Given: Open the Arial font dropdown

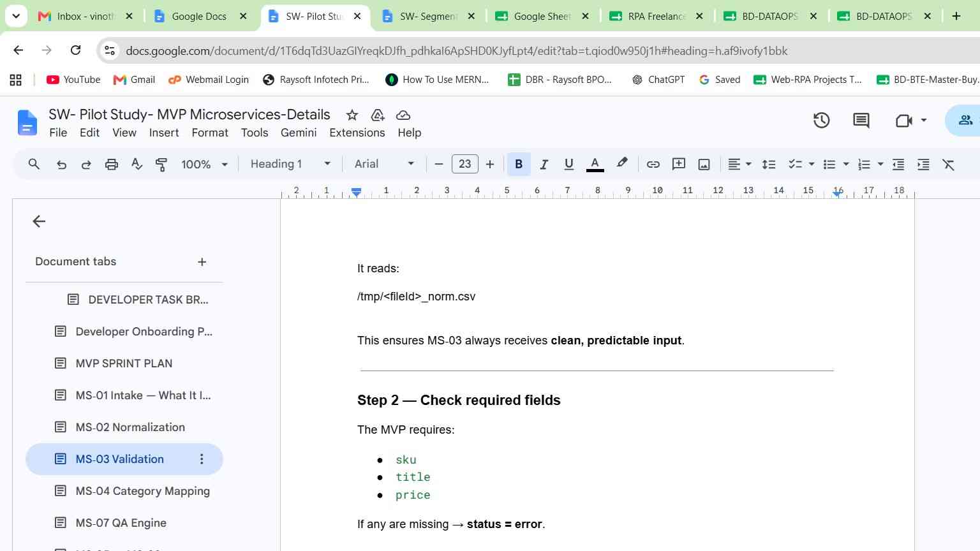Looking at the screenshot, I should 384,164.
